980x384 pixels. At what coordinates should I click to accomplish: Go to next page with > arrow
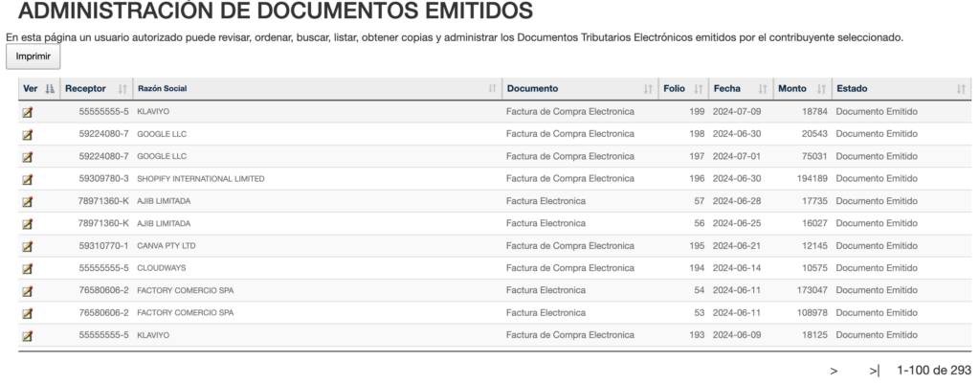[834, 371]
